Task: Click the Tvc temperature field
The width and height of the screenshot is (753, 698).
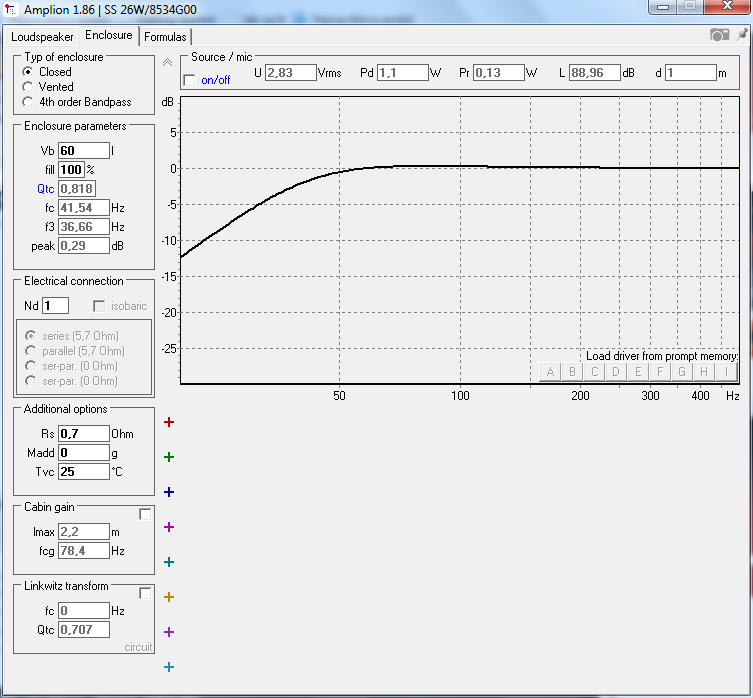Action: [84, 472]
